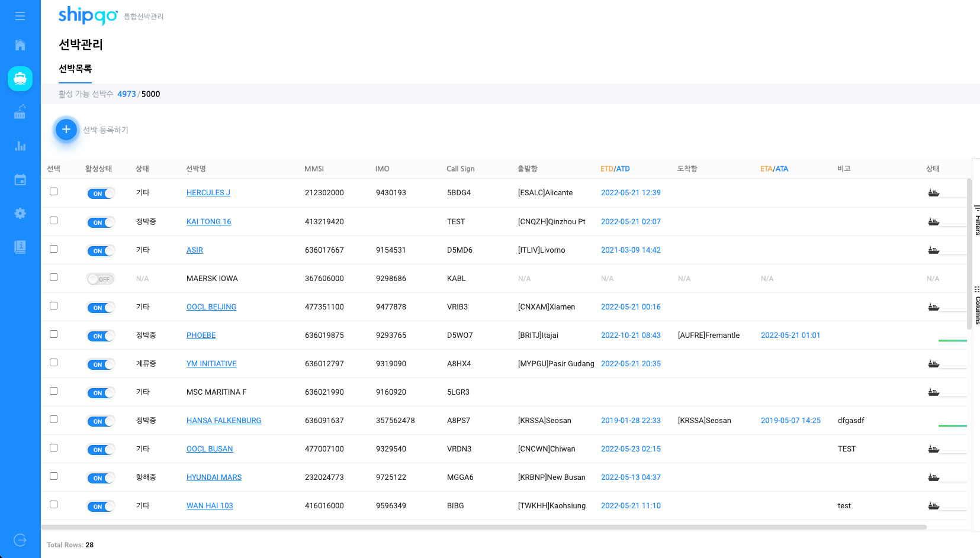Expand the Columns side panel
This screenshot has width=980, height=558.
pyautogui.click(x=976, y=306)
